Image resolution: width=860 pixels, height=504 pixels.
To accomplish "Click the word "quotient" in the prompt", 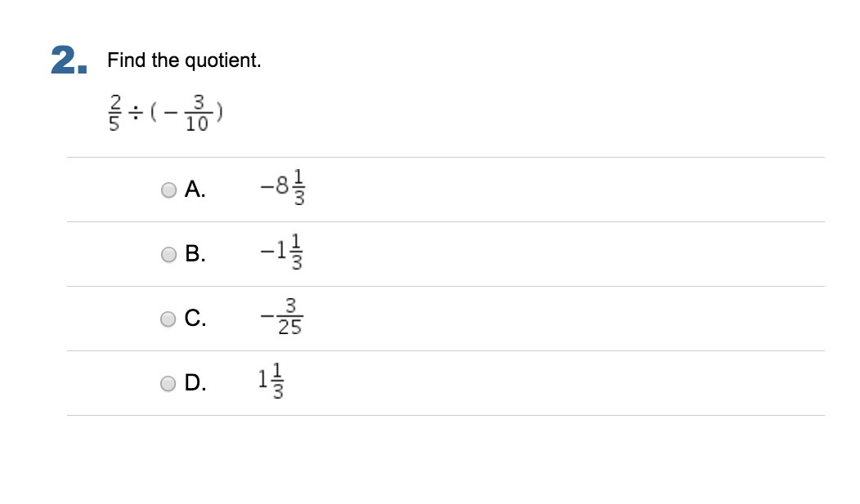I will click(220, 60).
